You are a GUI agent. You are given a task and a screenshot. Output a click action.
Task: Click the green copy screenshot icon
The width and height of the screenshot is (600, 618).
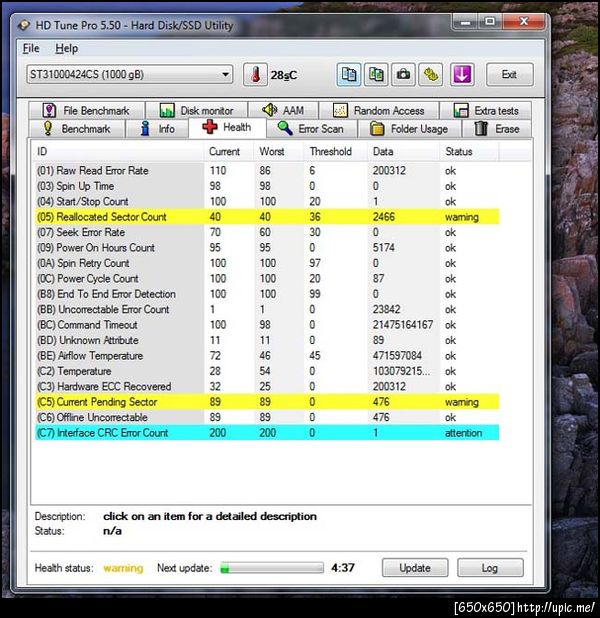[376, 74]
